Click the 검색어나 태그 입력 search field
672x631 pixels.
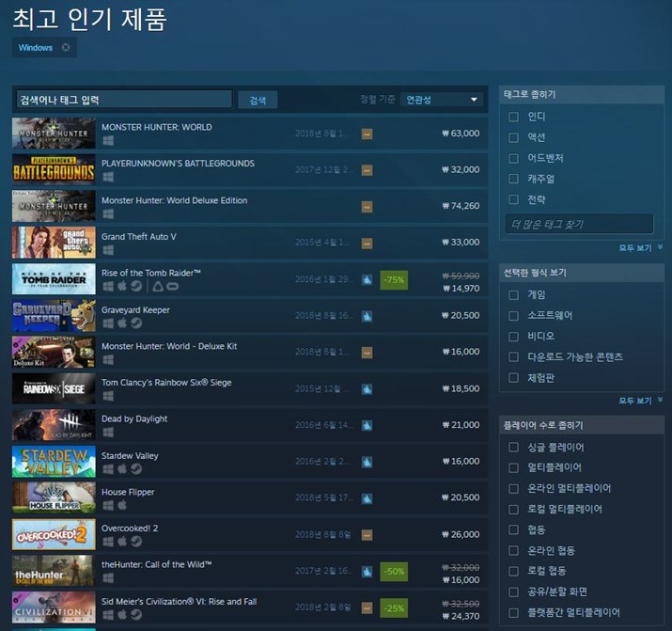[124, 100]
